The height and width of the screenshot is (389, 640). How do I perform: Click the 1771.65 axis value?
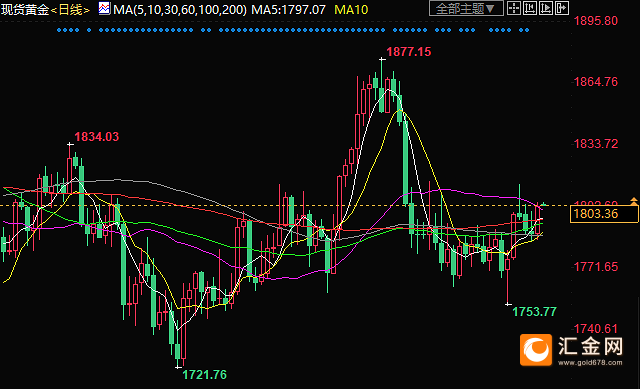click(596, 267)
